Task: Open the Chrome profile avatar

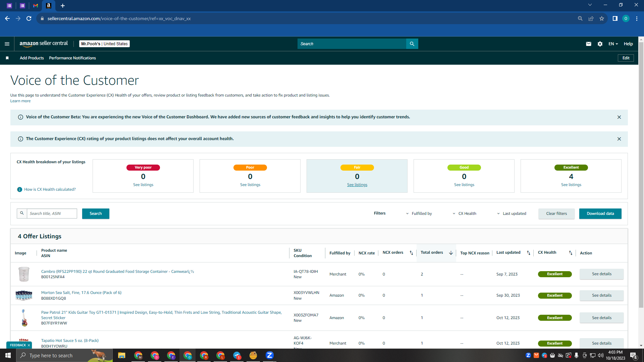Action: coord(626,18)
